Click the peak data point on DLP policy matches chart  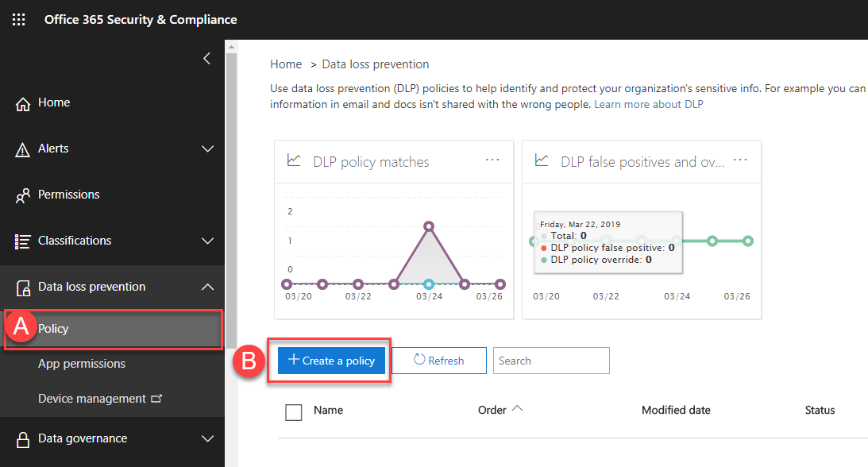pos(429,226)
